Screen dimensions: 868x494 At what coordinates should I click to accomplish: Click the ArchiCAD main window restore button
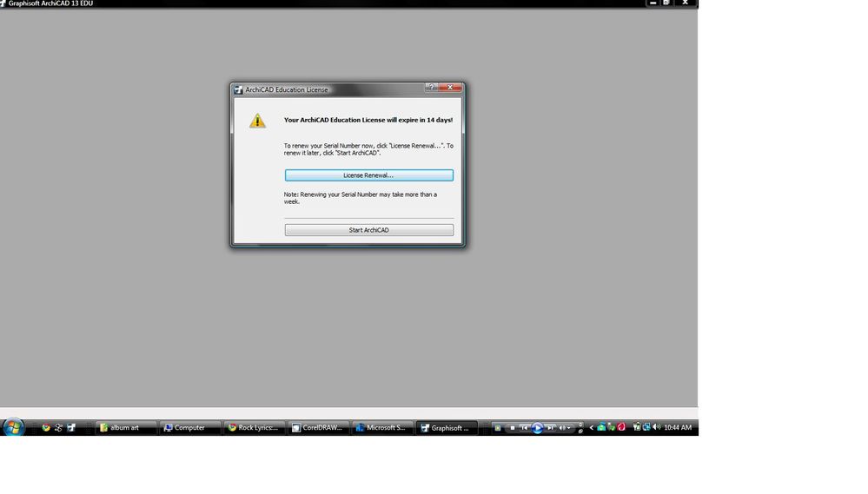click(x=666, y=3)
